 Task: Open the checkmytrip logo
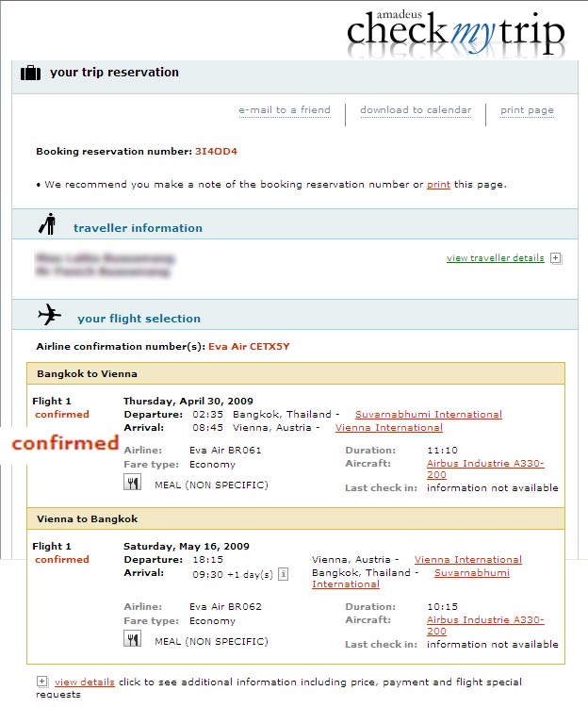[455, 32]
